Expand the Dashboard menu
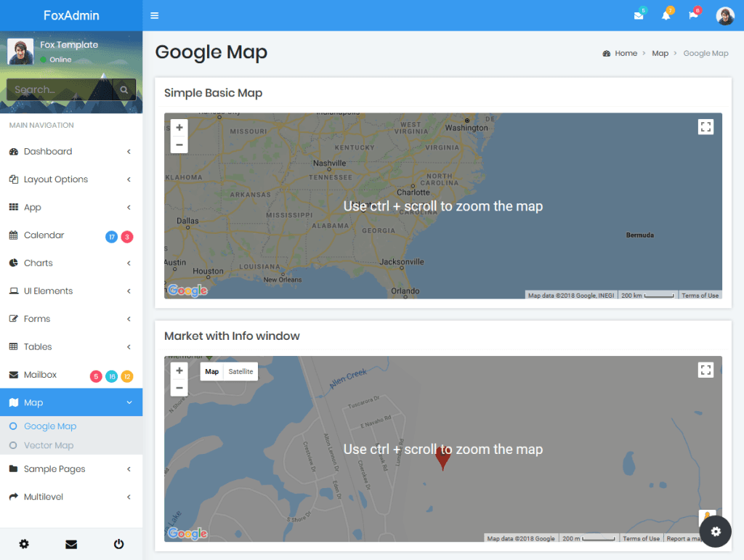744x560 pixels. coord(48,152)
